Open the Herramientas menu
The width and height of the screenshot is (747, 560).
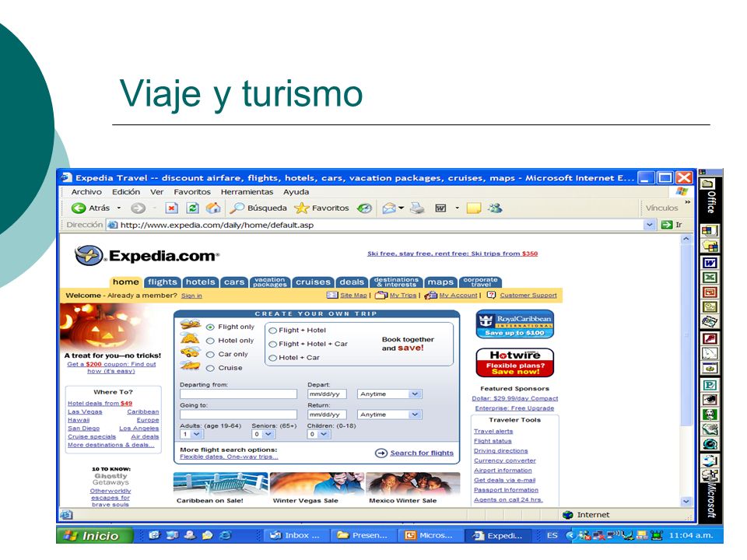coord(247,192)
